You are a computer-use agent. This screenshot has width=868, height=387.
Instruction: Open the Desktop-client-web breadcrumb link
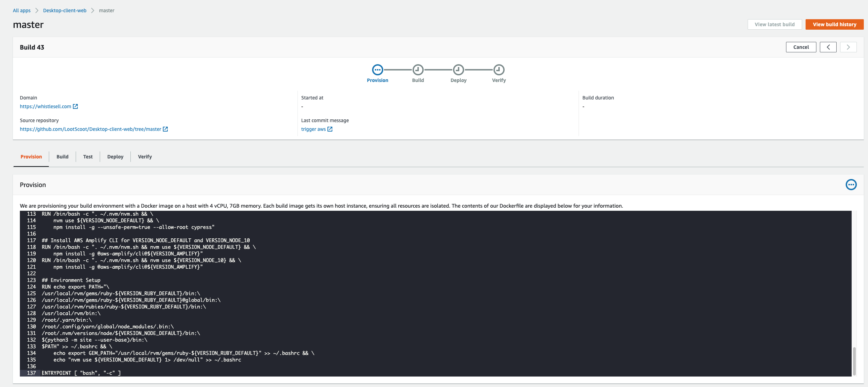point(65,10)
